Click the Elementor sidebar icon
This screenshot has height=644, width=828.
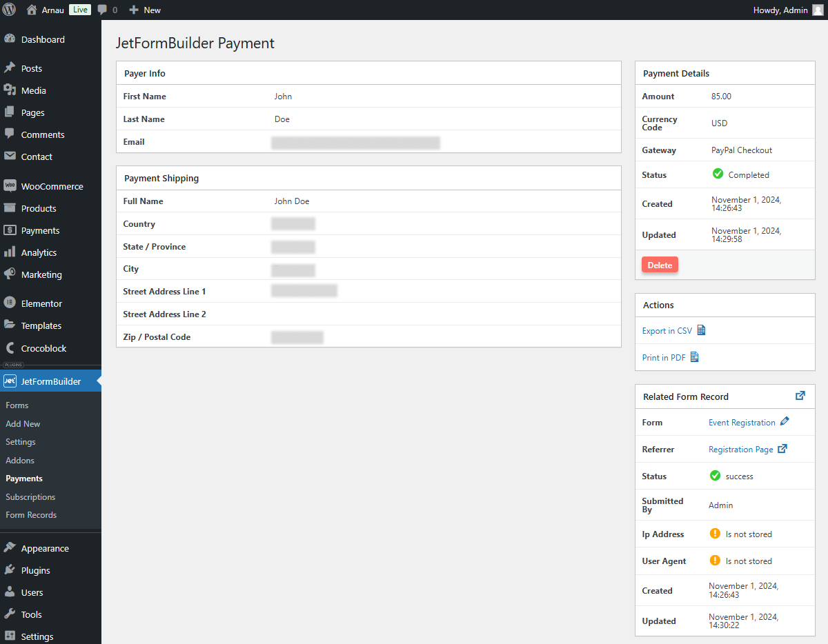click(x=10, y=303)
